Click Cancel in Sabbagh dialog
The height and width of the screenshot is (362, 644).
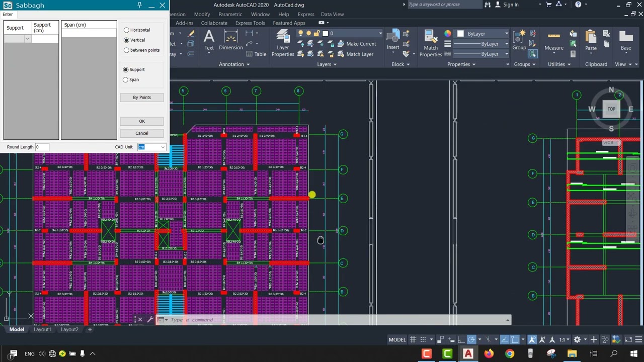(x=142, y=133)
